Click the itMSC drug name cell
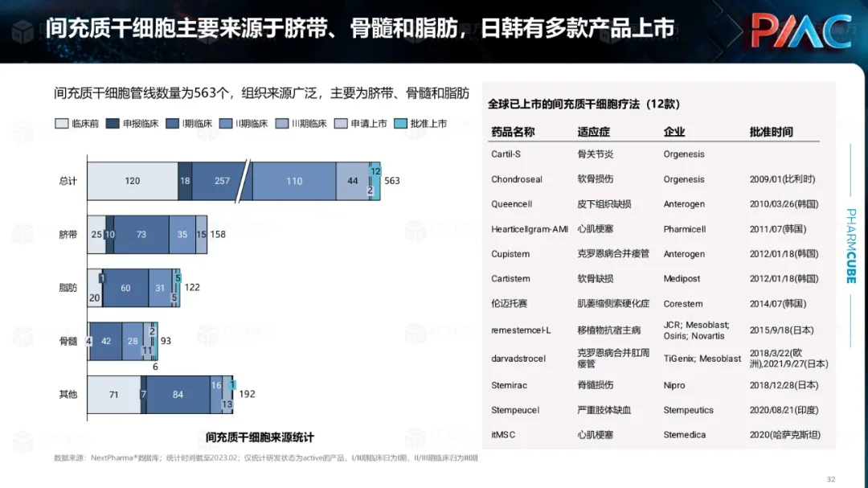This screenshot has width=868, height=488. click(x=503, y=435)
